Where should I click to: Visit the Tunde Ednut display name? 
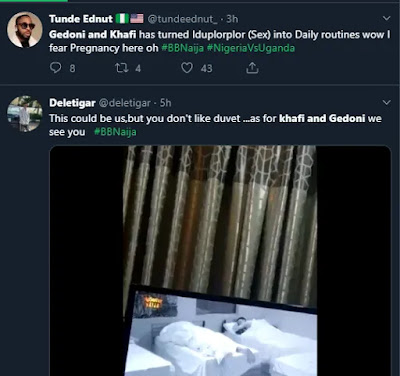81,19
